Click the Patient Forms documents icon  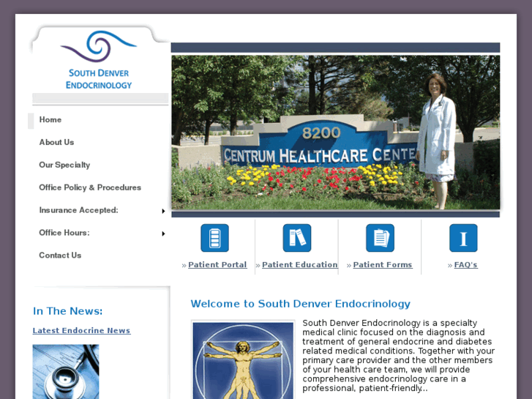[380, 238]
